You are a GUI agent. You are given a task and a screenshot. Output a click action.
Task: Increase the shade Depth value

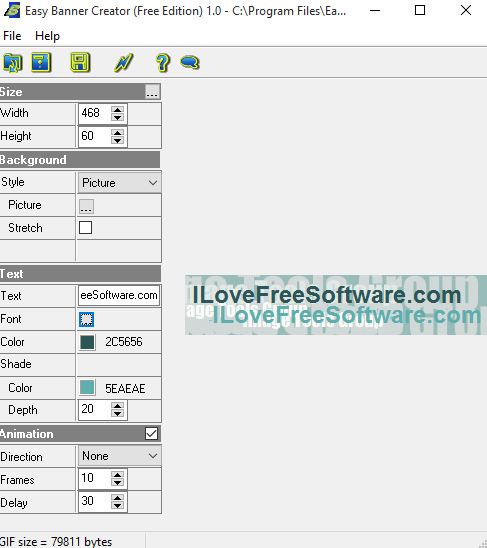117,405
